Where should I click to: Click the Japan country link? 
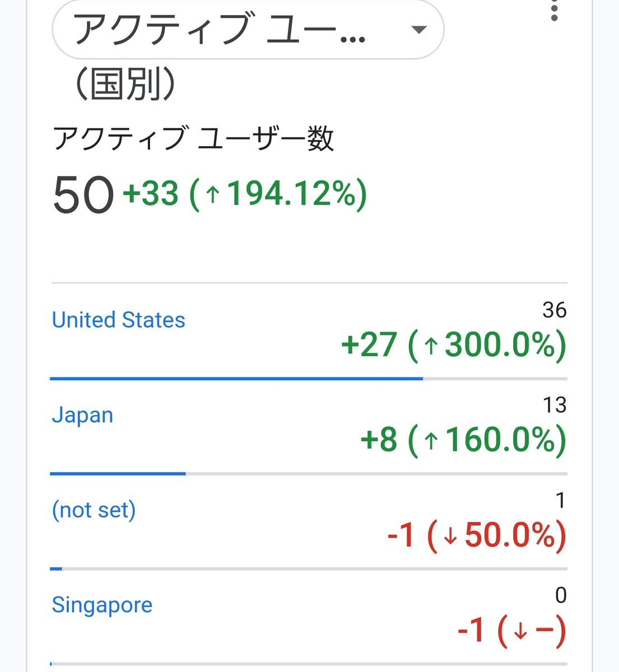tap(82, 416)
